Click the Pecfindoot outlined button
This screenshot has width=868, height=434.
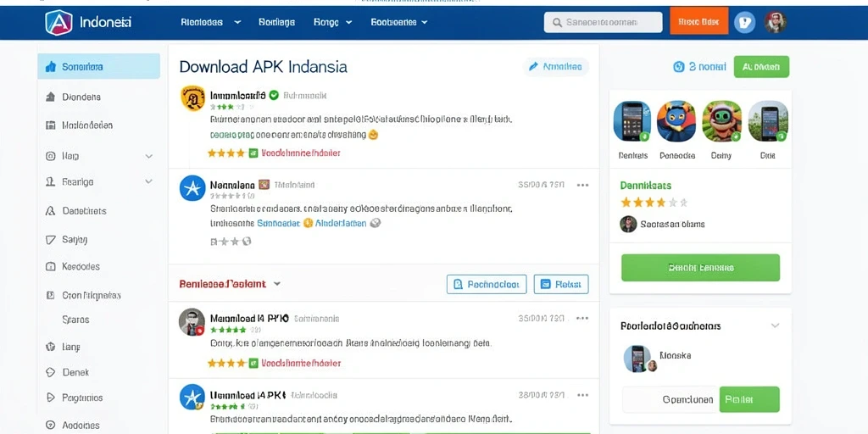pos(487,284)
